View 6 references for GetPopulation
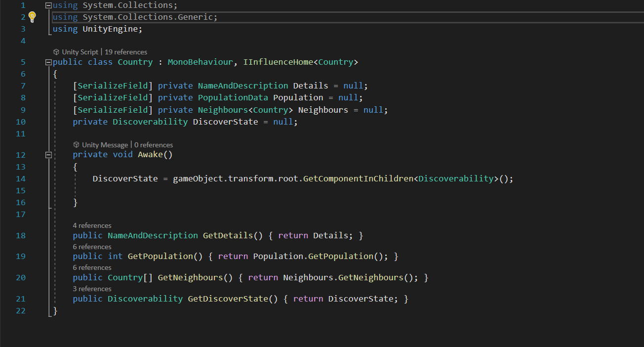This screenshot has width=644, height=347. coord(92,246)
